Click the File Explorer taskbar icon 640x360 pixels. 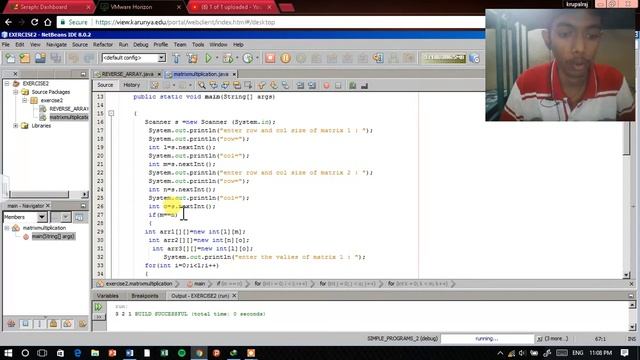tap(95, 353)
